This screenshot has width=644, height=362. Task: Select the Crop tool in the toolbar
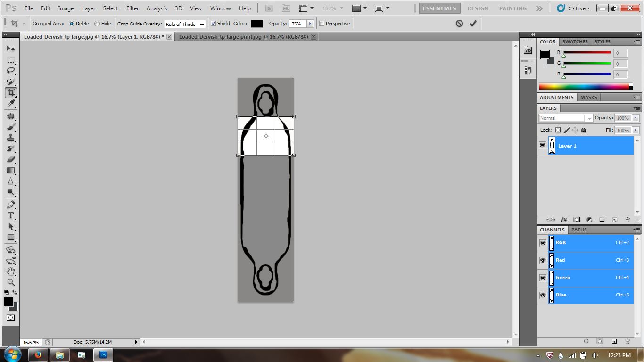[11, 92]
